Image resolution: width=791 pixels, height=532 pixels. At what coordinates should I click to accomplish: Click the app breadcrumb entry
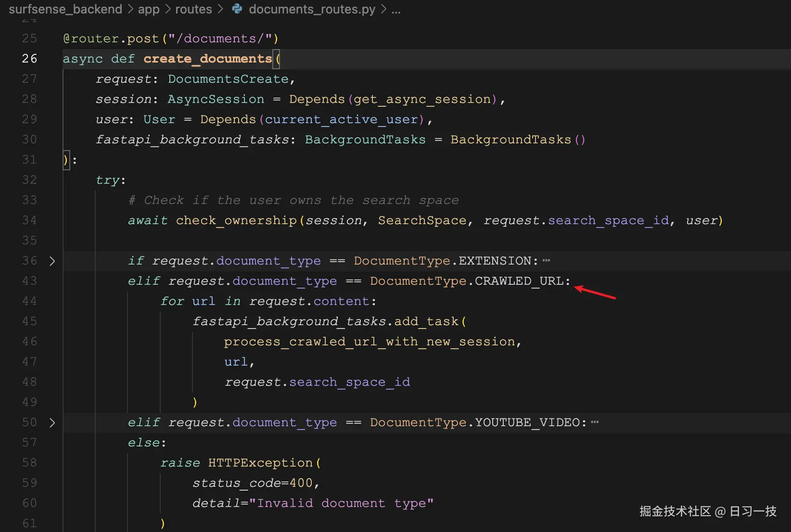click(x=148, y=9)
